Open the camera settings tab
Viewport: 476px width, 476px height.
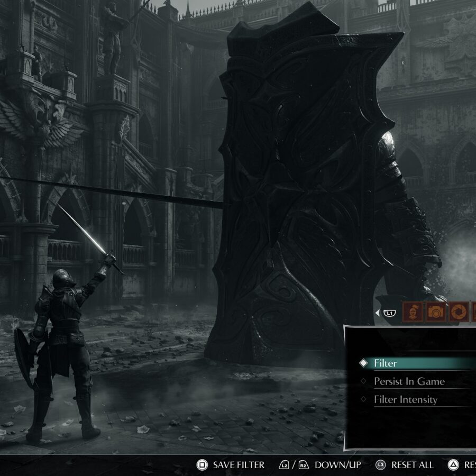(436, 312)
